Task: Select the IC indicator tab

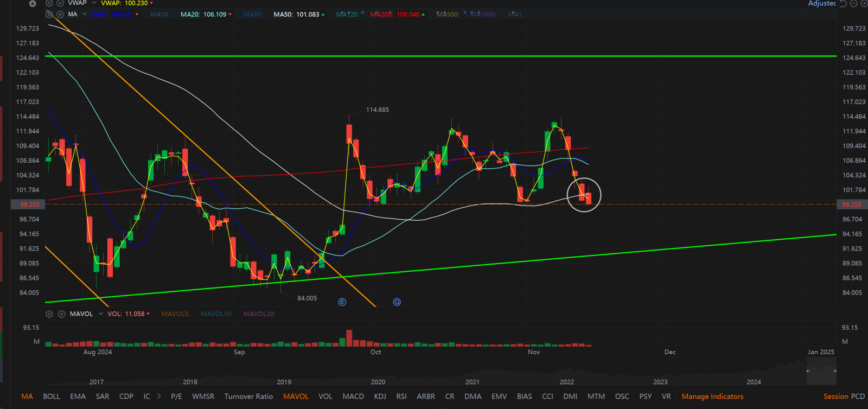Action: click(146, 397)
